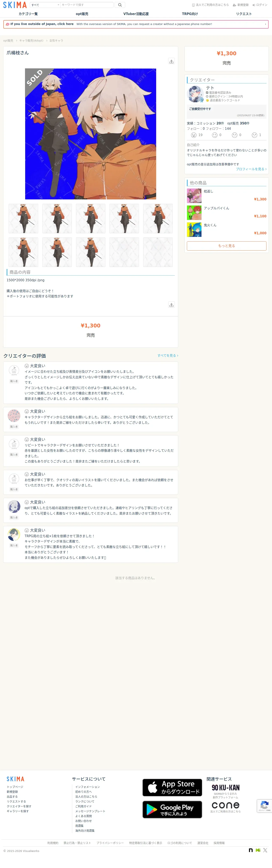Click the sad face rating showing 1
The image size is (272, 868).
tap(257, 135)
